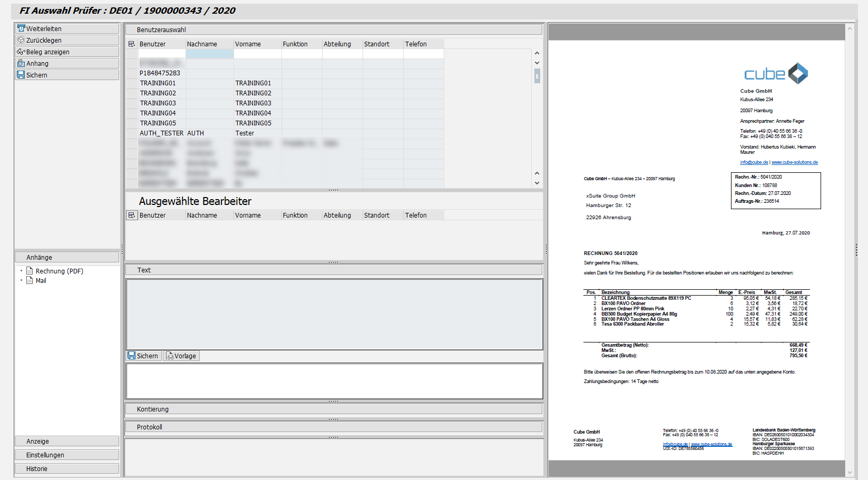Open the Anzeige section header
This screenshot has width=868, height=480.
(x=67, y=441)
